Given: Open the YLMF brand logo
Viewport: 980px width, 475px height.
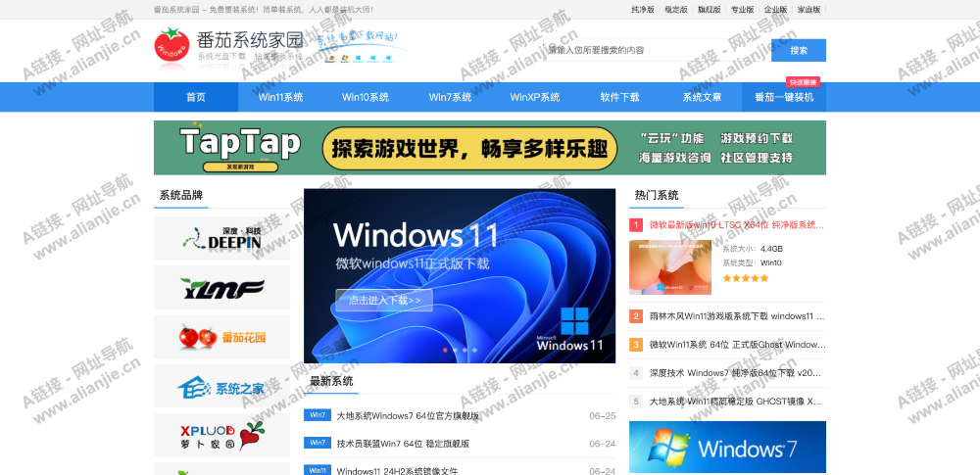Looking at the screenshot, I should pos(221,288).
